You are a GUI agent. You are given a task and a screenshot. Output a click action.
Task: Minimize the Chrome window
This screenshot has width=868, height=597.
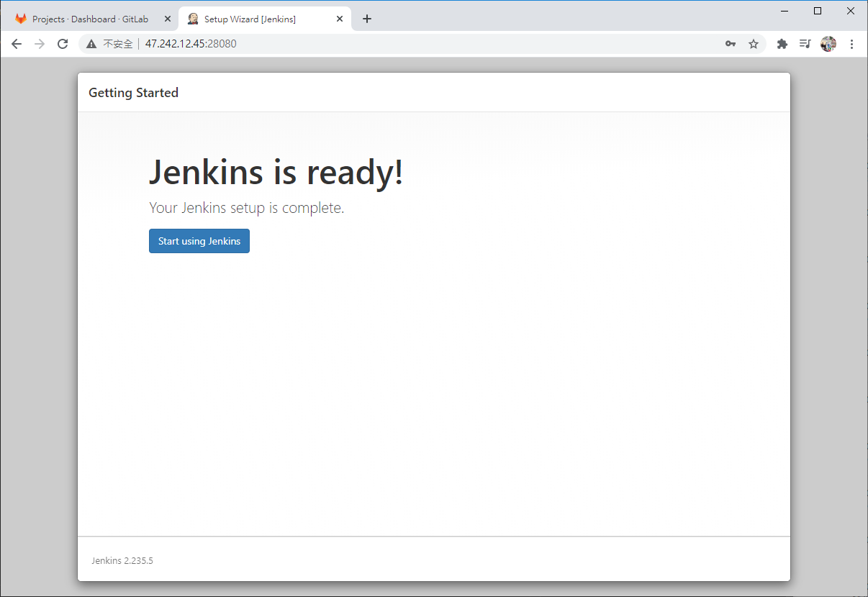785,11
